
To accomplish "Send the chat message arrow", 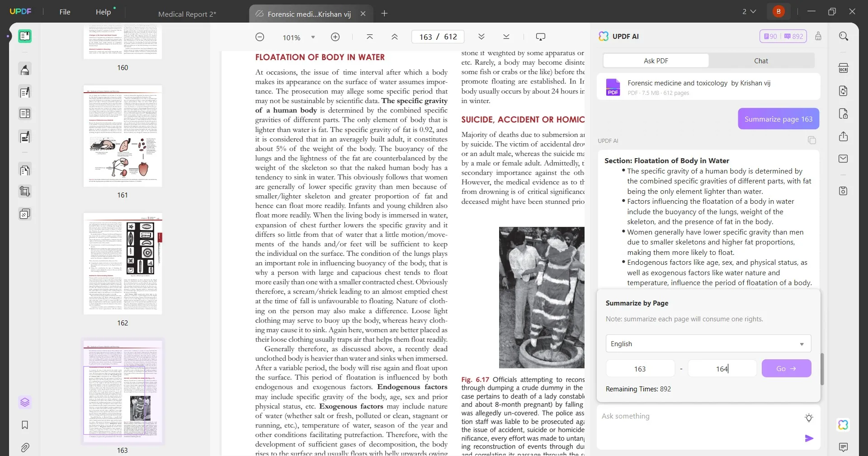I will (x=809, y=438).
